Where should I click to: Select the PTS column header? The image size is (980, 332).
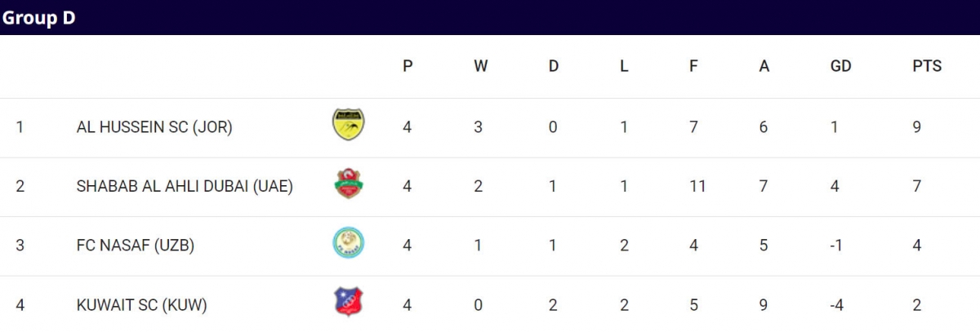pos(927,66)
